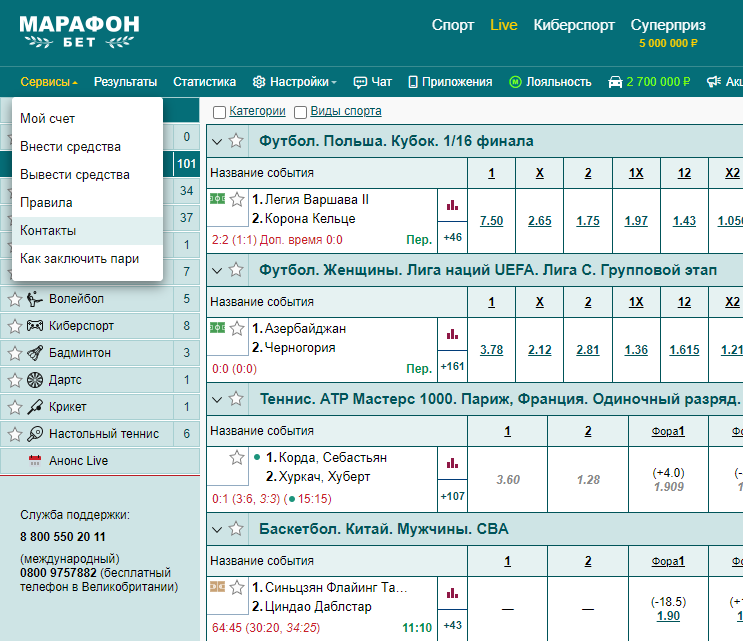
Task: Click the statistics icon for Азербайджан–Черногория match
Action: tap(453, 334)
